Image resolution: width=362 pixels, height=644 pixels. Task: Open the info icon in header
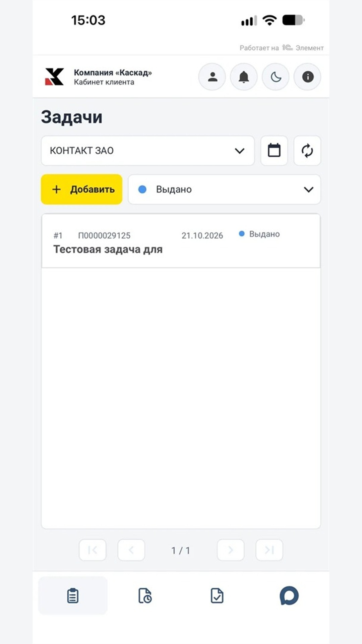click(307, 77)
